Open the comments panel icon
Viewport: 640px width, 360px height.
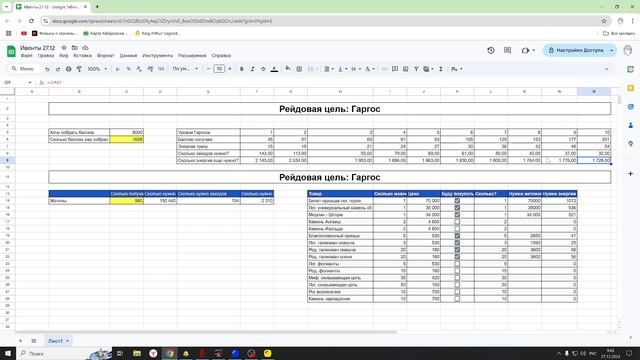click(507, 50)
